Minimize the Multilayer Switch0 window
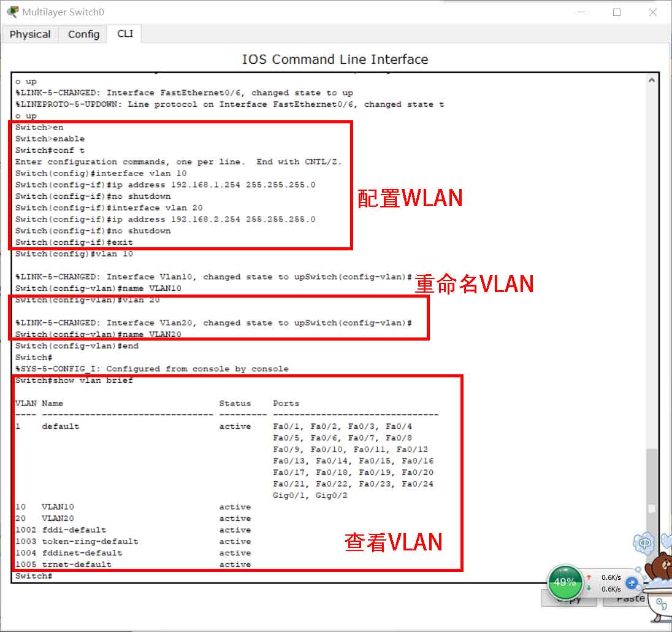Viewport: 672px width, 632px height. [581, 12]
